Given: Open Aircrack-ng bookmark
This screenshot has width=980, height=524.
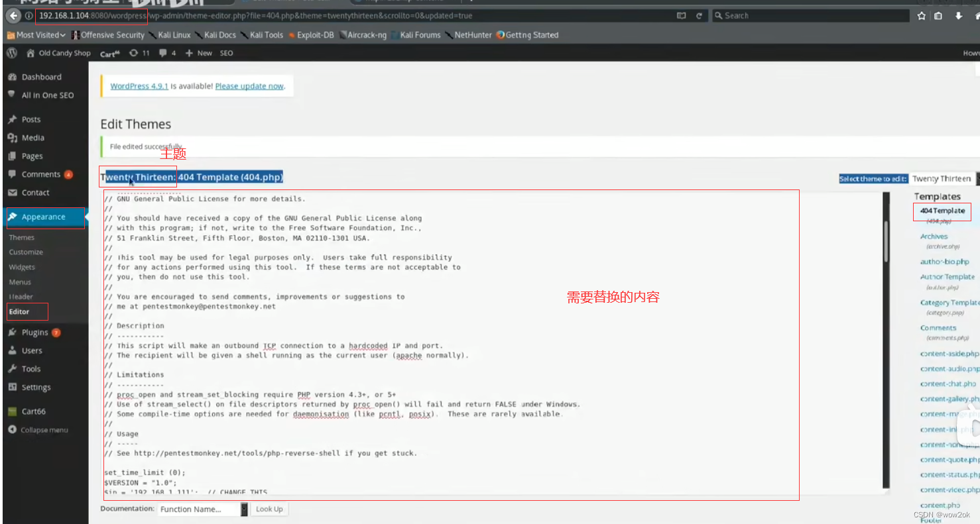Looking at the screenshot, I should 363,35.
